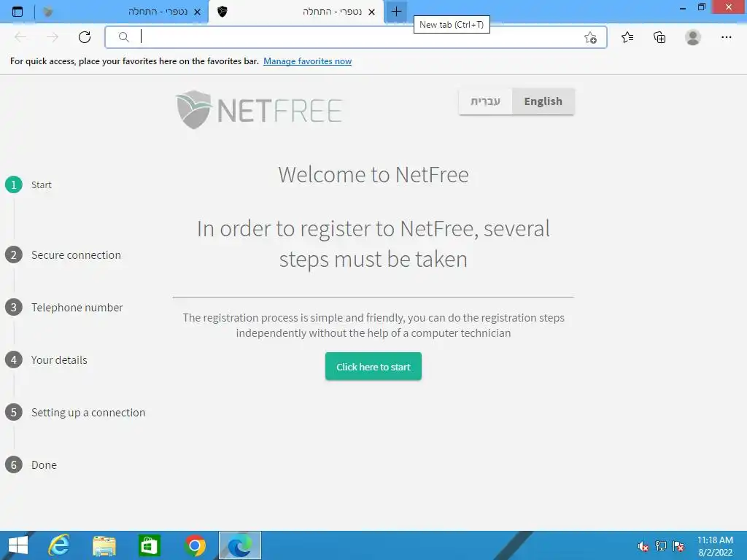Launch Internet Explorer from the taskbar
This screenshot has width=747, height=560.
[58, 545]
